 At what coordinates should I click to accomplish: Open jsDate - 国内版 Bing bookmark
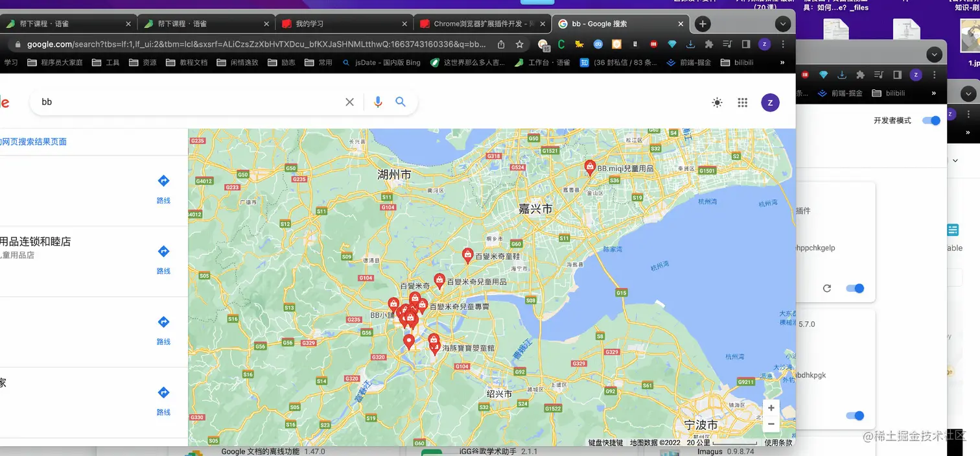point(381,62)
